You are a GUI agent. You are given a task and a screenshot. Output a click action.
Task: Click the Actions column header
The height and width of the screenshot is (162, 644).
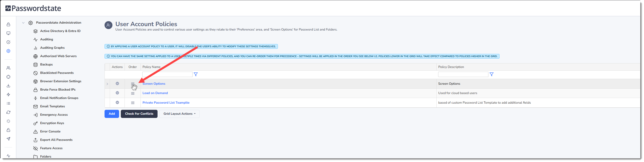click(x=117, y=67)
